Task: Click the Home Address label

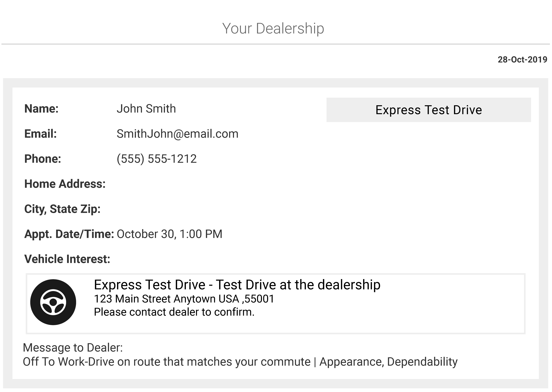Action: pos(65,184)
